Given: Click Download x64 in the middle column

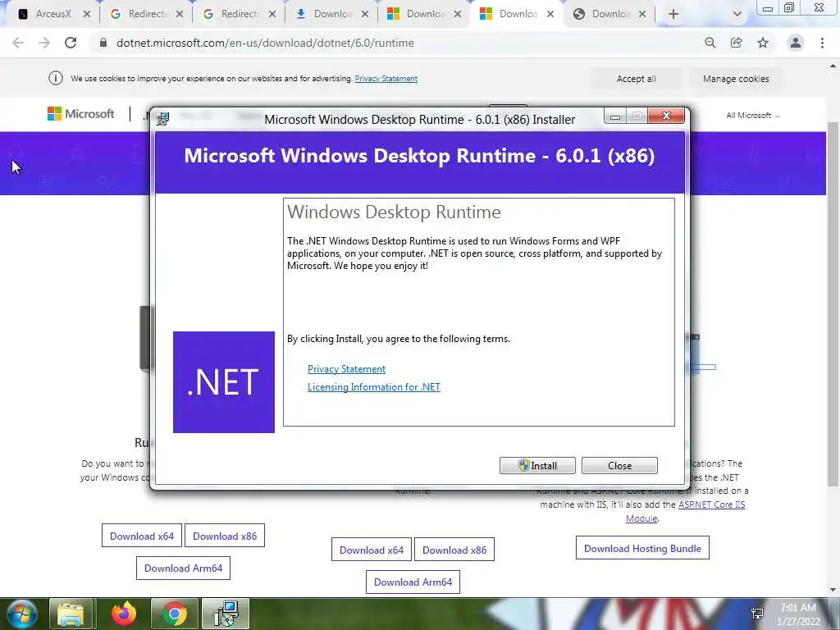Looking at the screenshot, I should click(372, 550).
